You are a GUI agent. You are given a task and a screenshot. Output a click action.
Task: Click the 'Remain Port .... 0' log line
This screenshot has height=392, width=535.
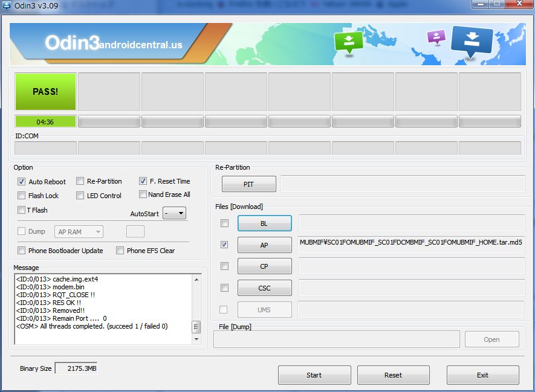coord(62,318)
